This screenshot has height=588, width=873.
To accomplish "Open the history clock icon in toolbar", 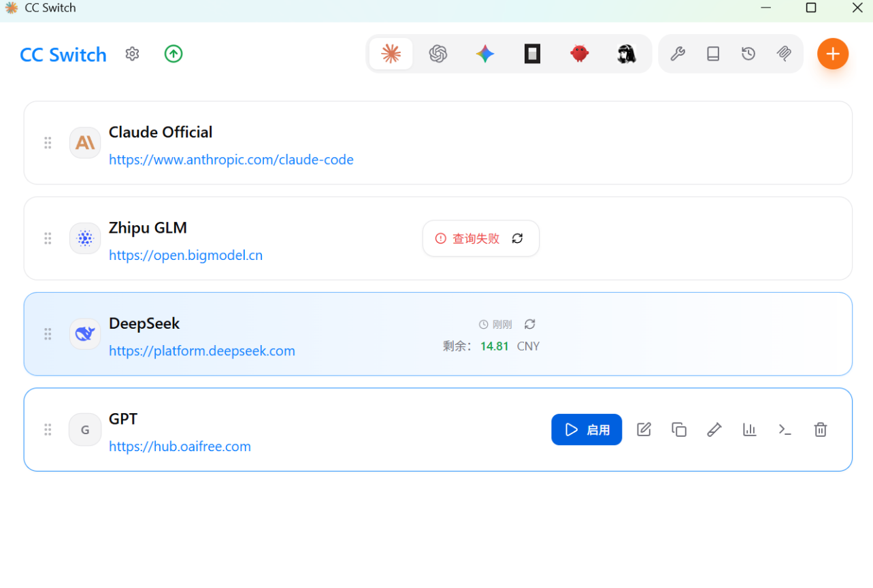I will tap(748, 54).
